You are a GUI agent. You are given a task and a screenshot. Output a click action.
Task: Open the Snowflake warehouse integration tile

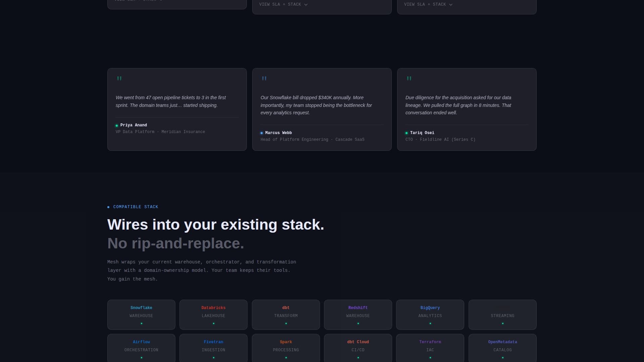click(141, 315)
